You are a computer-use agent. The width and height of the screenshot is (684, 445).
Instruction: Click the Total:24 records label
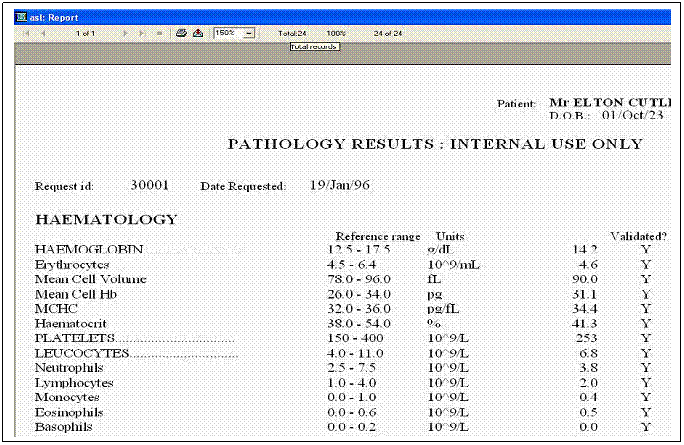coord(291,33)
